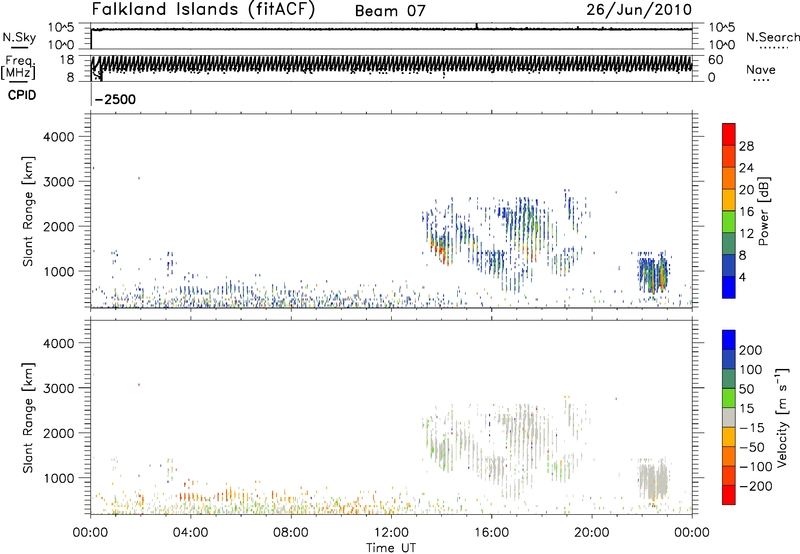Click the frequency sawtooth trace panel
This screenshot has width=800, height=554.
[391, 68]
